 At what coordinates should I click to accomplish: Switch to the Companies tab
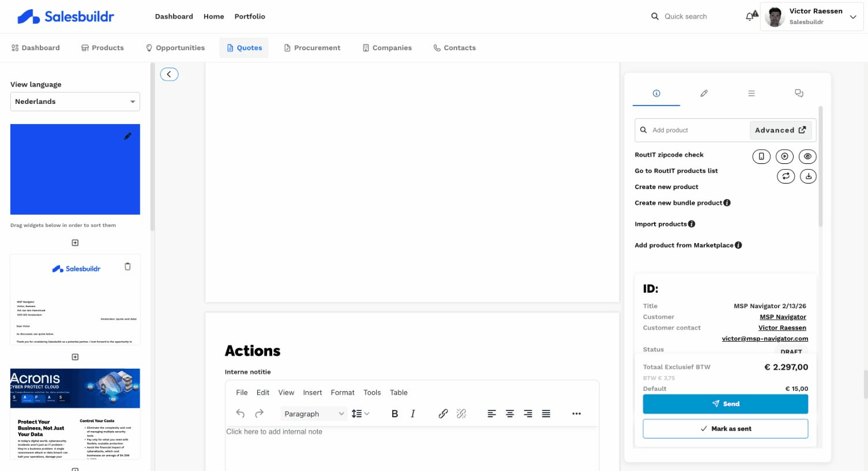387,48
